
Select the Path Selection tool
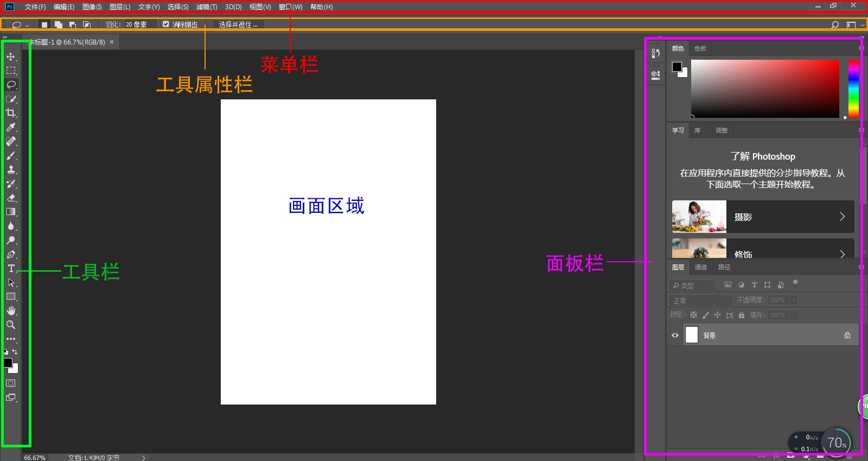point(11,282)
